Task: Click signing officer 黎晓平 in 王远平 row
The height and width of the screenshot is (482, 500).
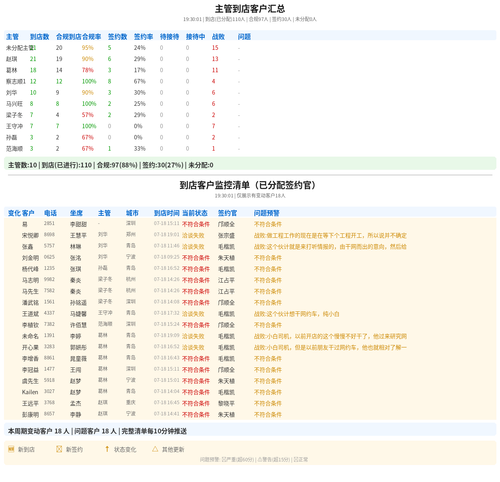Action: (x=226, y=404)
